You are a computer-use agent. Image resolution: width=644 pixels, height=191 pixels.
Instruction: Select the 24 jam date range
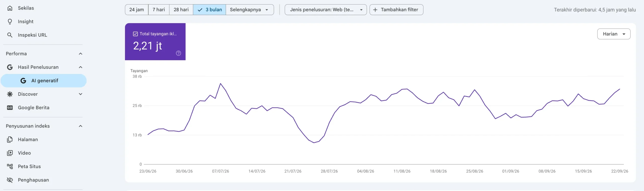137,10
